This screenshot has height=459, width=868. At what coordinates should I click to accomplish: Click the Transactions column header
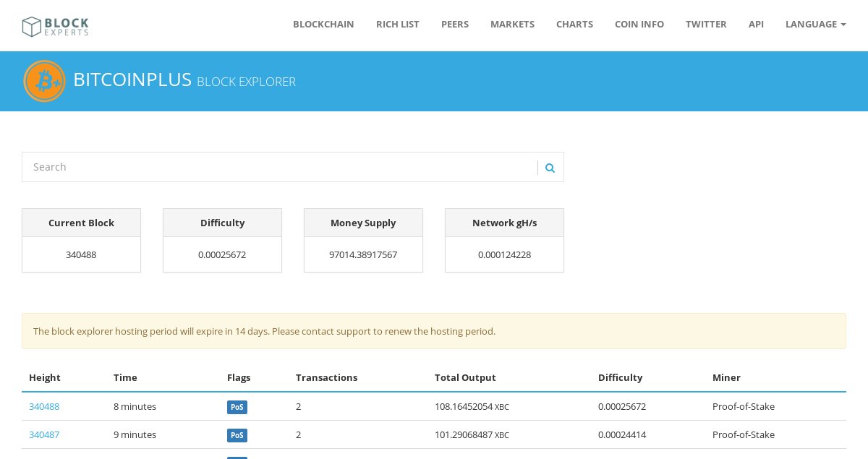(326, 377)
